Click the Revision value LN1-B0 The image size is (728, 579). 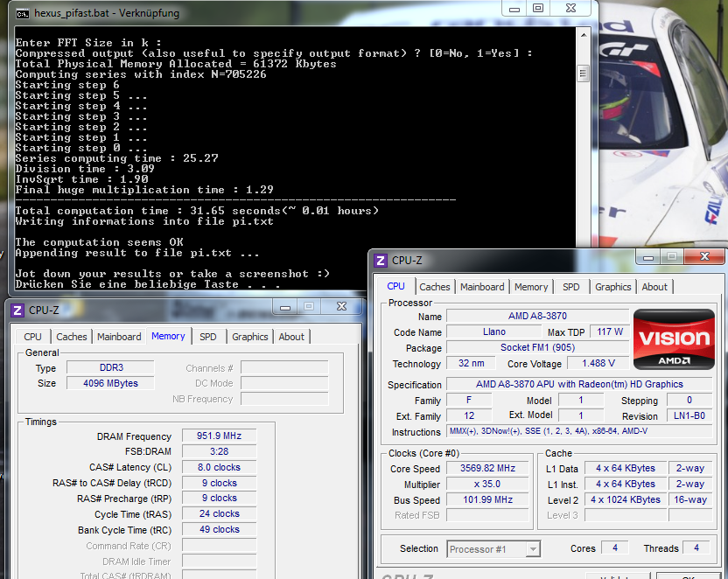[689, 415]
